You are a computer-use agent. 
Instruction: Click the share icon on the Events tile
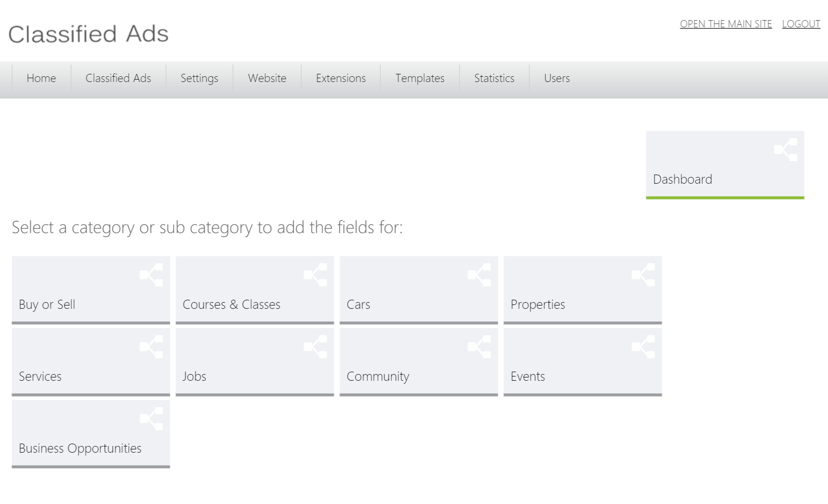point(643,347)
